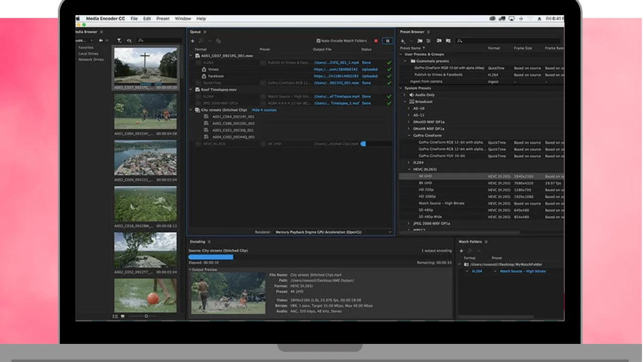
Task: Toggle Auto-Encode Watch Folders checkbox
Action: (318, 41)
